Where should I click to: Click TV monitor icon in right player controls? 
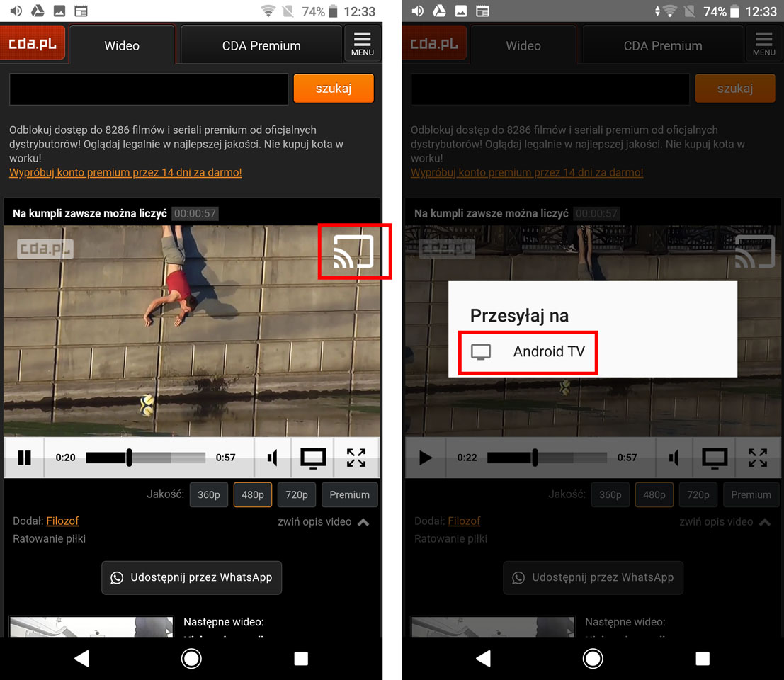pos(715,458)
